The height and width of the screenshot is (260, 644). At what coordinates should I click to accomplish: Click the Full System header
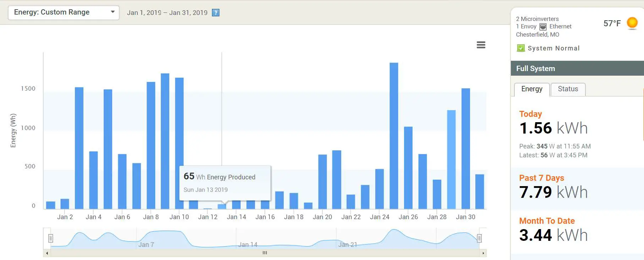click(577, 69)
